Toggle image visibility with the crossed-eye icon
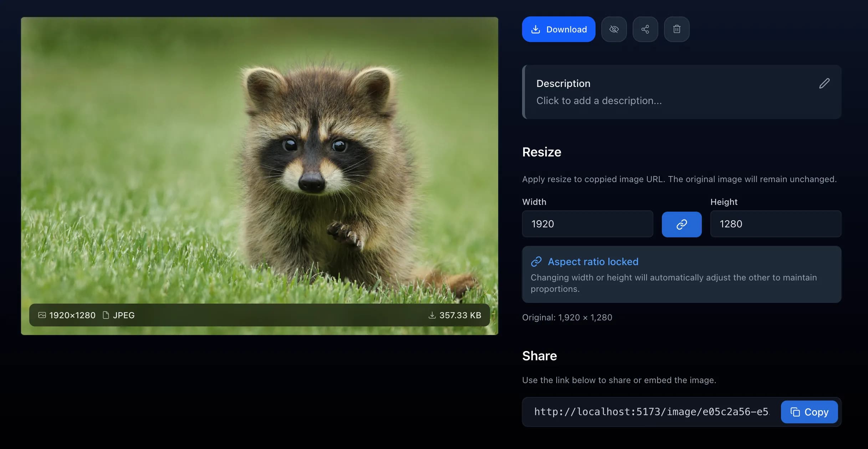868x449 pixels. click(614, 29)
